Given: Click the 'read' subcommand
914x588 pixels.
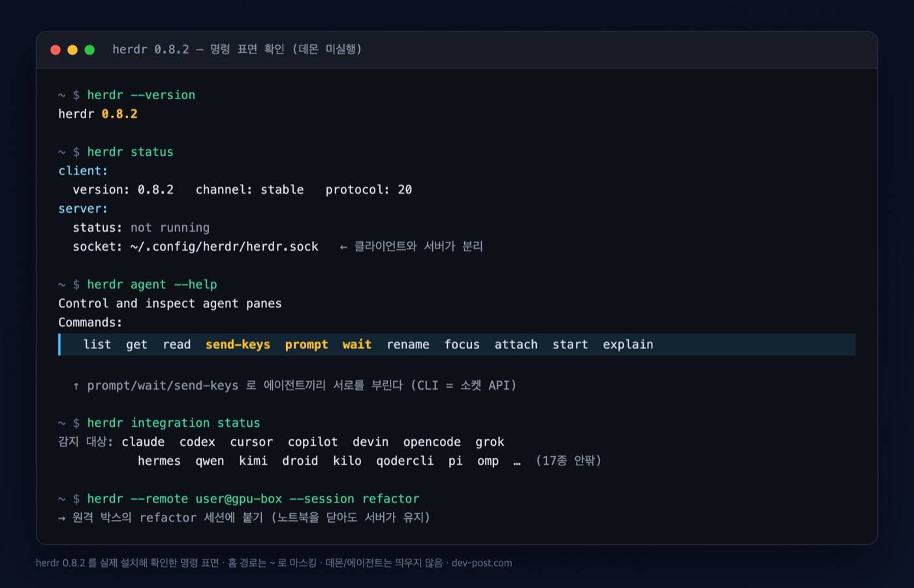Looking at the screenshot, I should coord(177,345).
